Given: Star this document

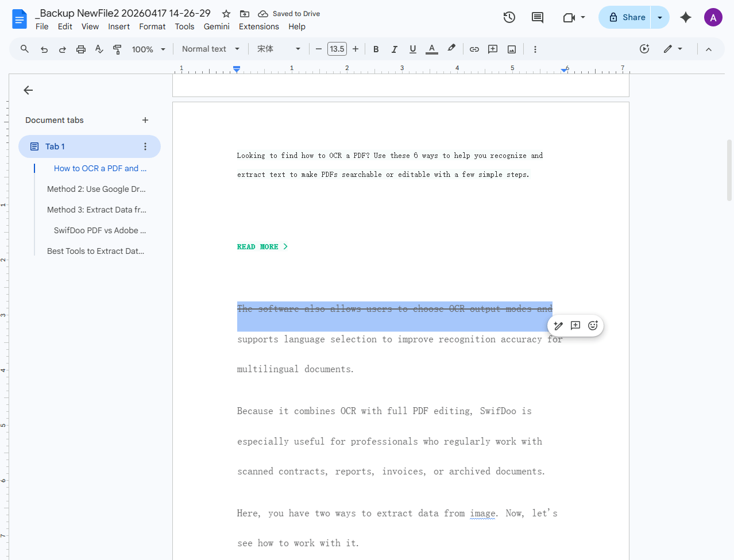Looking at the screenshot, I should tap(226, 14).
